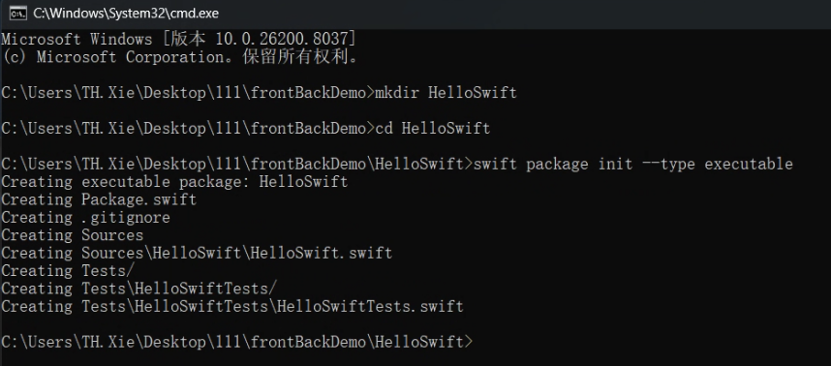Click the Creating .gitignore output line
The height and width of the screenshot is (366, 832).
coord(86,217)
